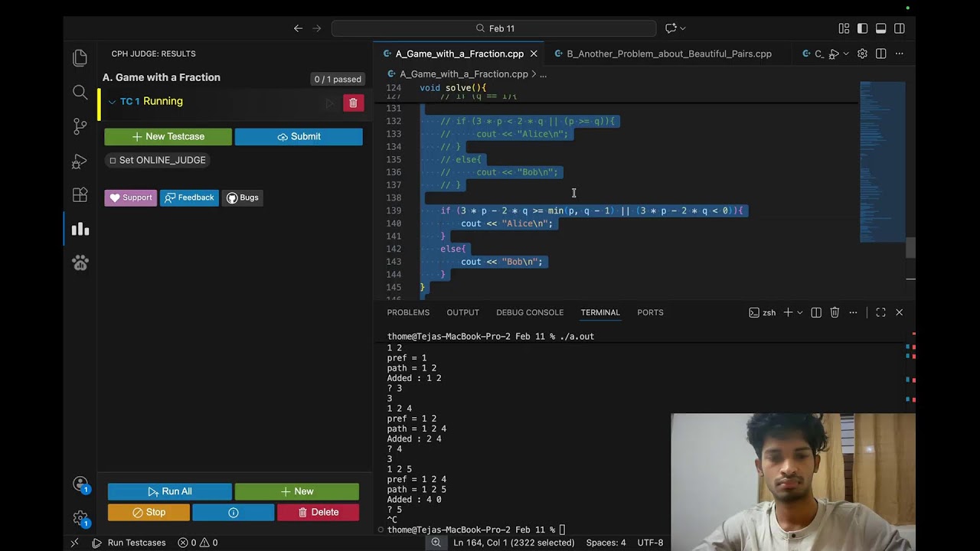The height and width of the screenshot is (551, 980).
Task: Delete test case TC 1 with red trash icon
Action: click(353, 103)
